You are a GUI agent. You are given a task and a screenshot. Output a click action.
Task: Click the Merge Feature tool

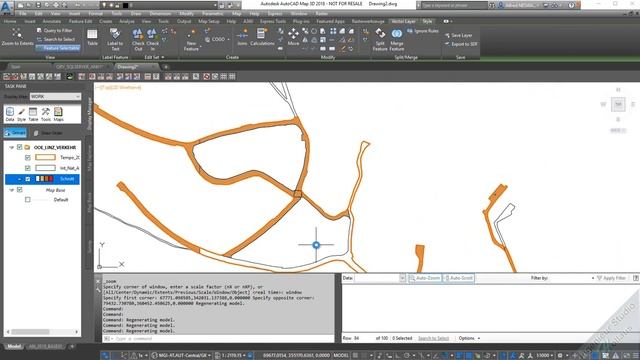click(397, 40)
